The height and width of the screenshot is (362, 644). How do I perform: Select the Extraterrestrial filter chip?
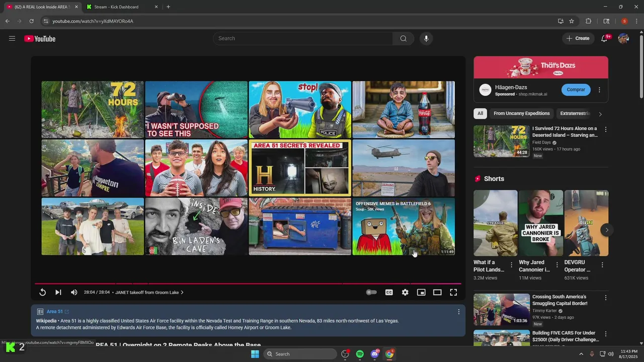pos(575,114)
